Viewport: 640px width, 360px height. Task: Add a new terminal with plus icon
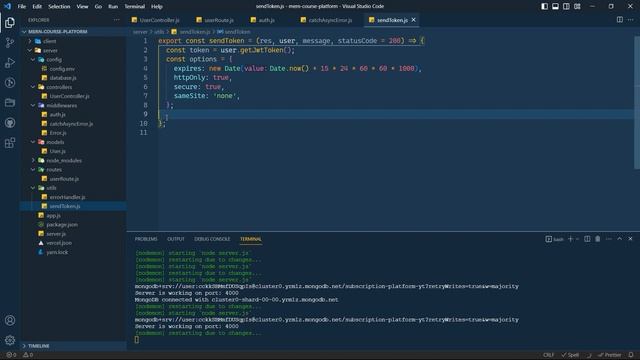tap(571, 239)
